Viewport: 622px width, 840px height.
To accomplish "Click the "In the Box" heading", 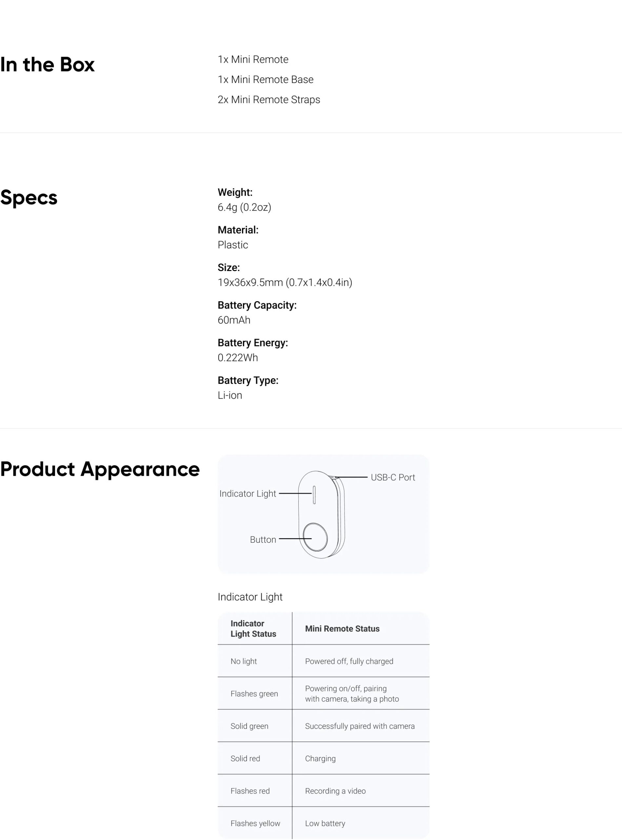I will (x=48, y=64).
